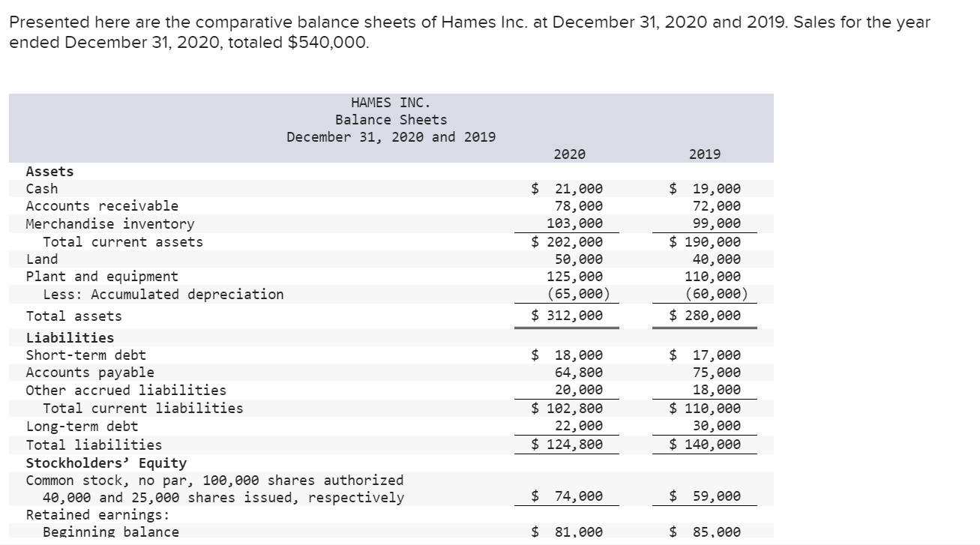The height and width of the screenshot is (545, 980).
Task: Click Long-term debt value 30,000
Action: click(x=716, y=426)
